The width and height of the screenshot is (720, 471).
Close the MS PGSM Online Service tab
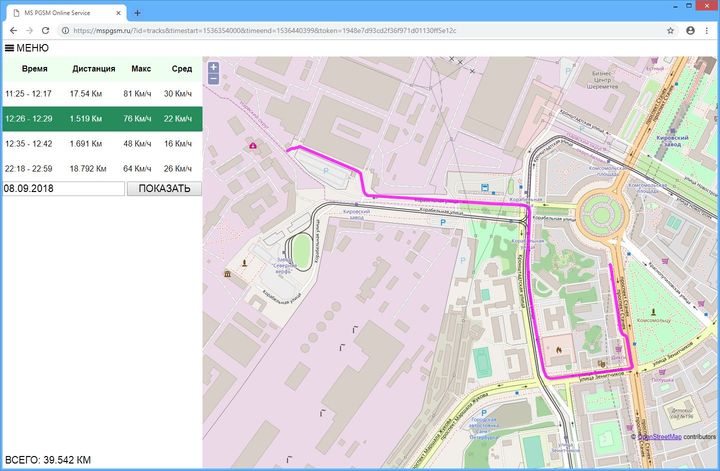(120, 12)
